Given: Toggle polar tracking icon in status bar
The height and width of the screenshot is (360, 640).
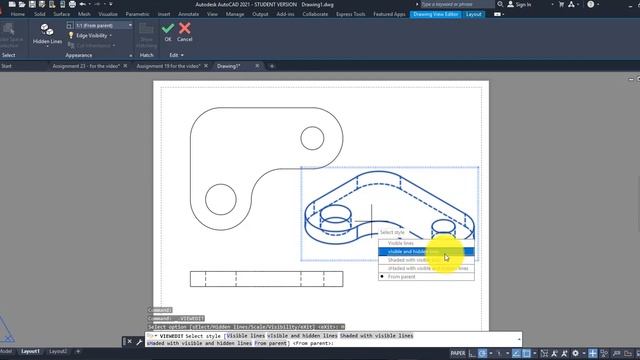Looking at the screenshot, I should 482,353.
